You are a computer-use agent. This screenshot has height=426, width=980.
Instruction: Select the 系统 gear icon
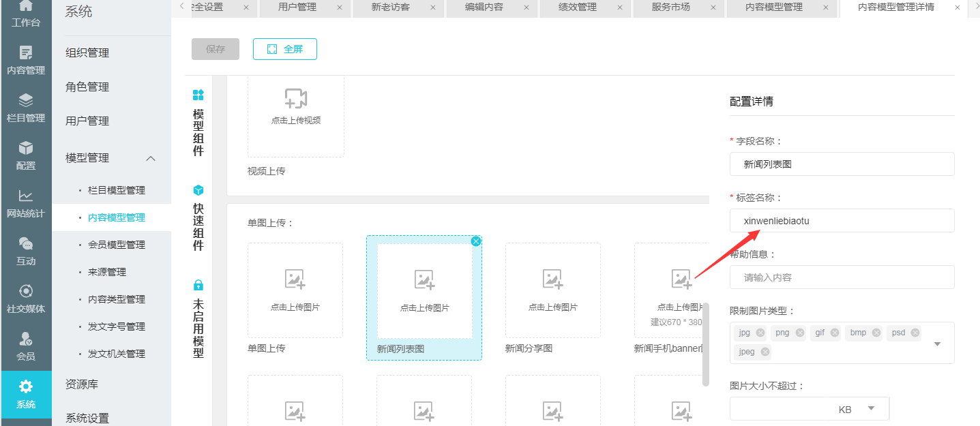click(x=26, y=387)
